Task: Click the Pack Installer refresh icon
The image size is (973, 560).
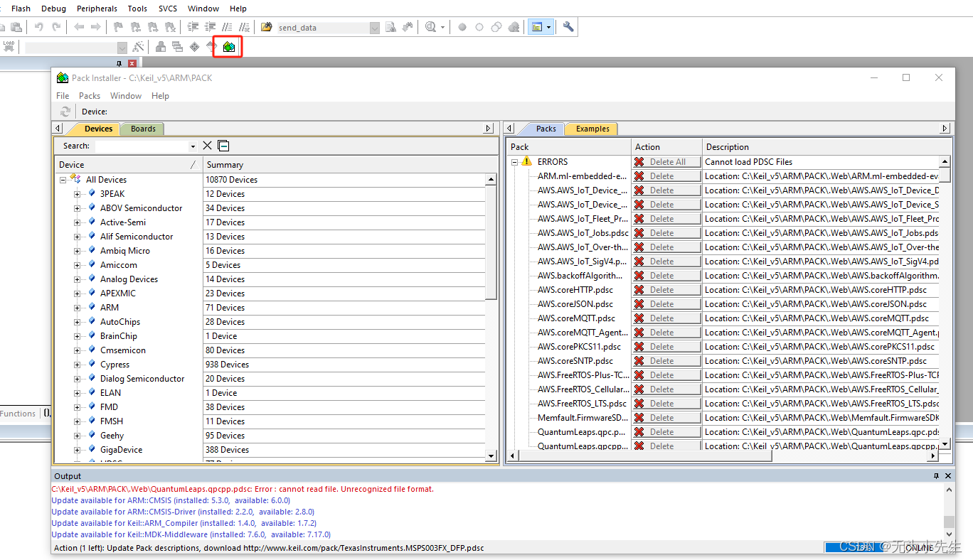Action: pos(65,112)
